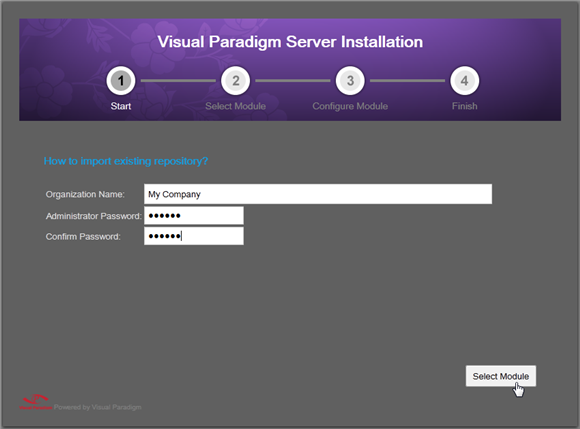Click the 'Finish' step label
This screenshot has height=429, width=580.
pyautogui.click(x=465, y=106)
